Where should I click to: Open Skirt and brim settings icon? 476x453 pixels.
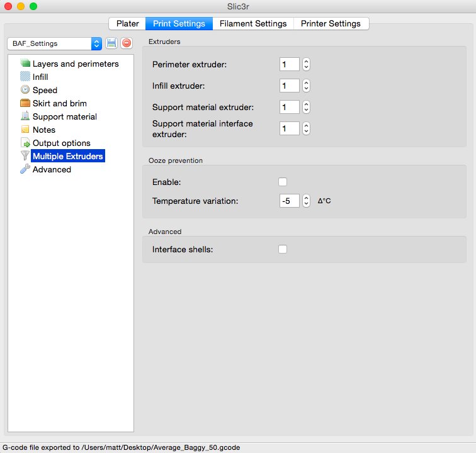click(x=25, y=103)
